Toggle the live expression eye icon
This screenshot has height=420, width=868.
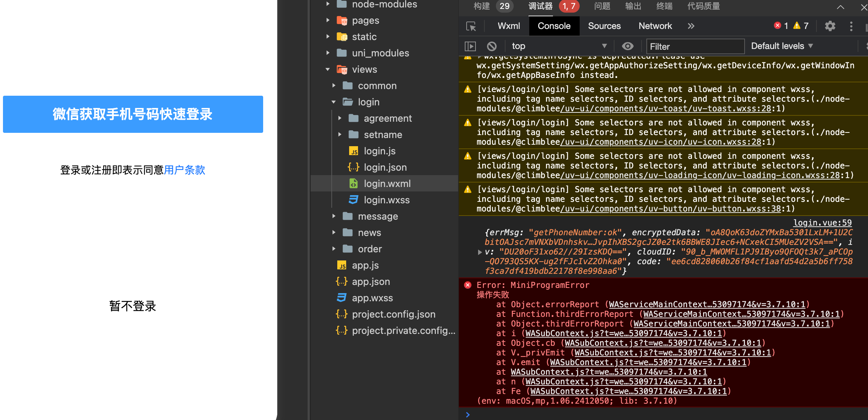coord(627,46)
